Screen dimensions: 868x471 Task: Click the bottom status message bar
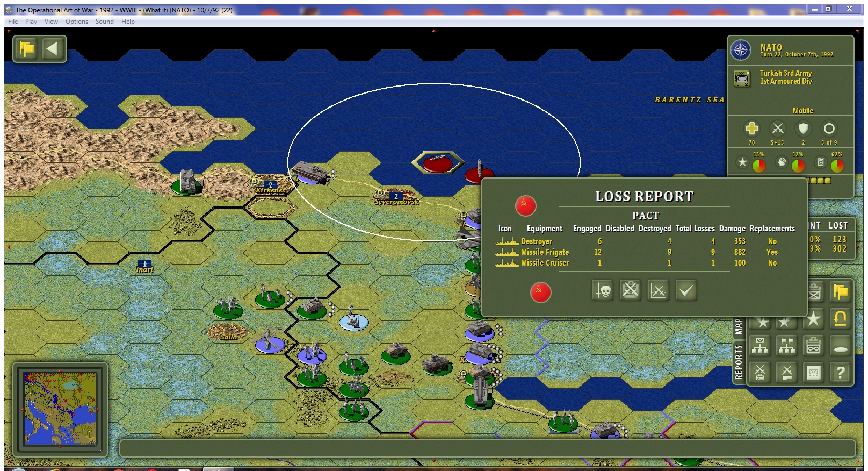[487, 448]
